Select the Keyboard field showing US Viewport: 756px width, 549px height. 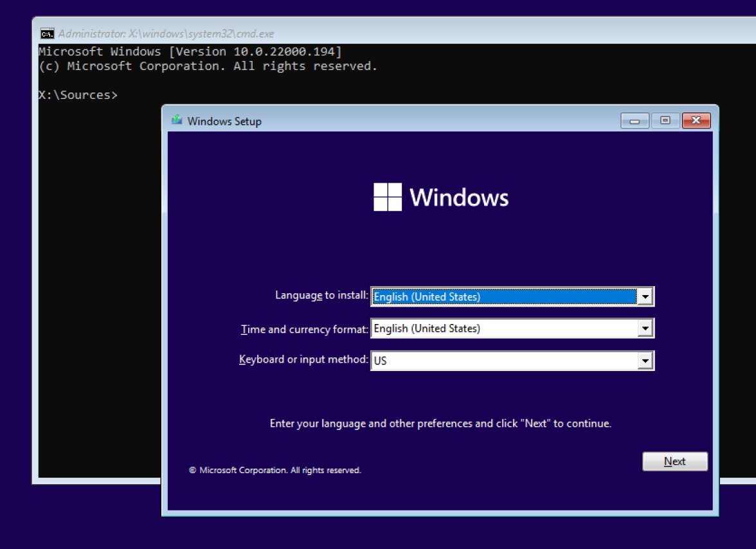click(x=512, y=361)
